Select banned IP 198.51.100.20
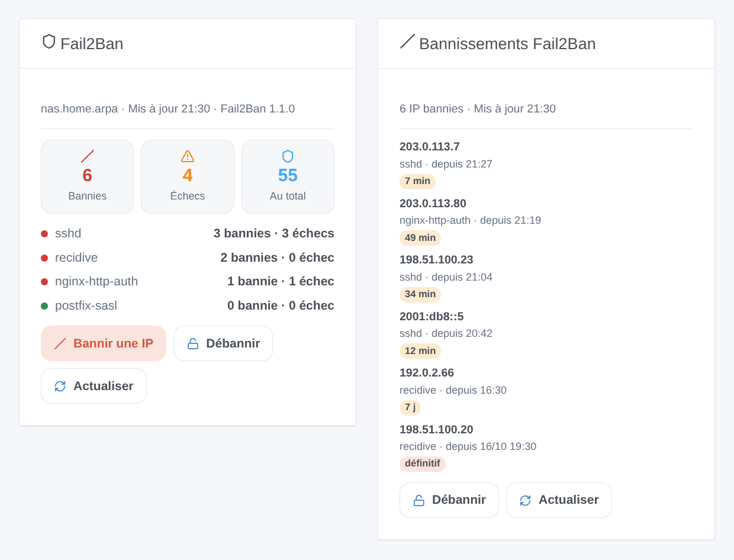The height and width of the screenshot is (560, 734). [436, 430]
